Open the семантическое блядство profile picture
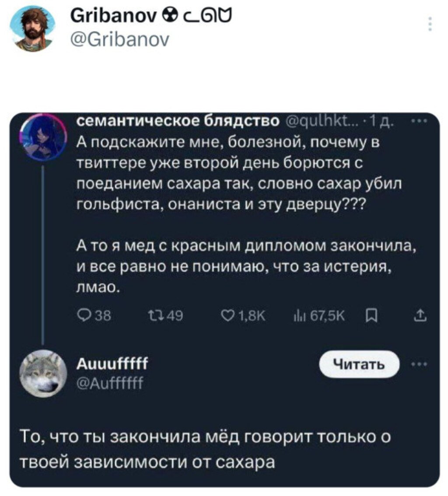 pyautogui.click(x=42, y=137)
